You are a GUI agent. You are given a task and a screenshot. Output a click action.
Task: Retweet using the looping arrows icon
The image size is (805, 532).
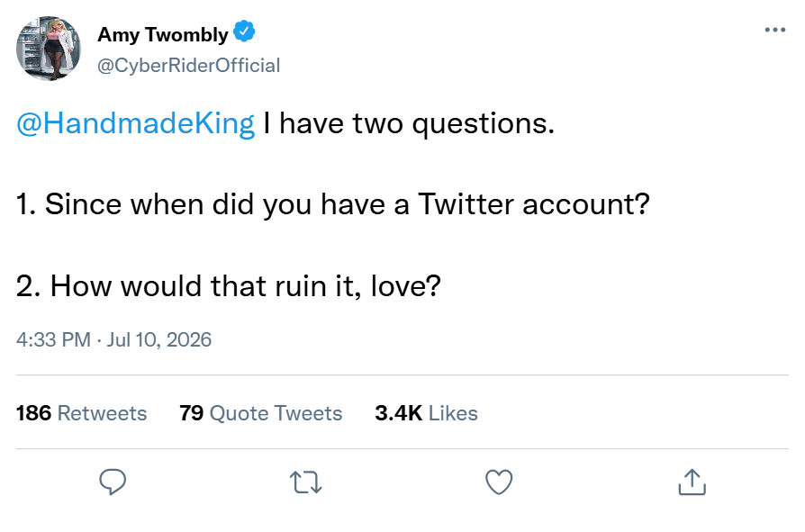tap(306, 482)
